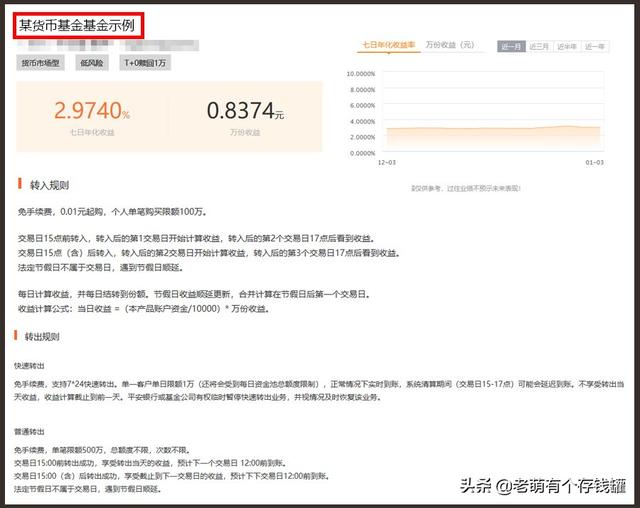Click the 6.0000% axis label
The width and height of the screenshot is (640, 508).
[x=362, y=106]
